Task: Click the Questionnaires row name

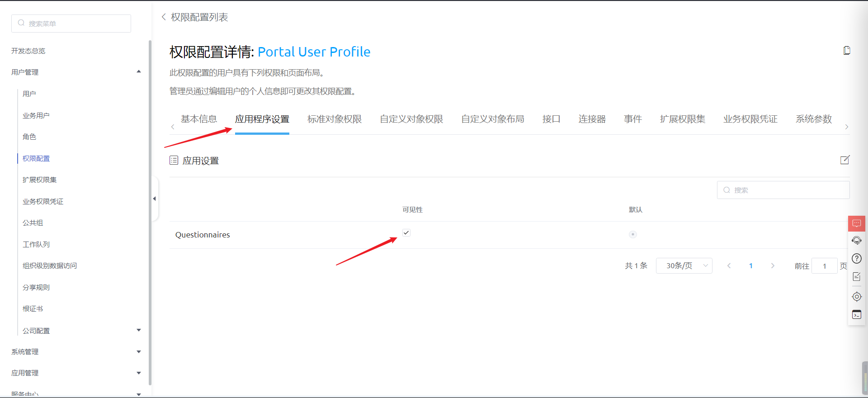Action: [x=203, y=235]
